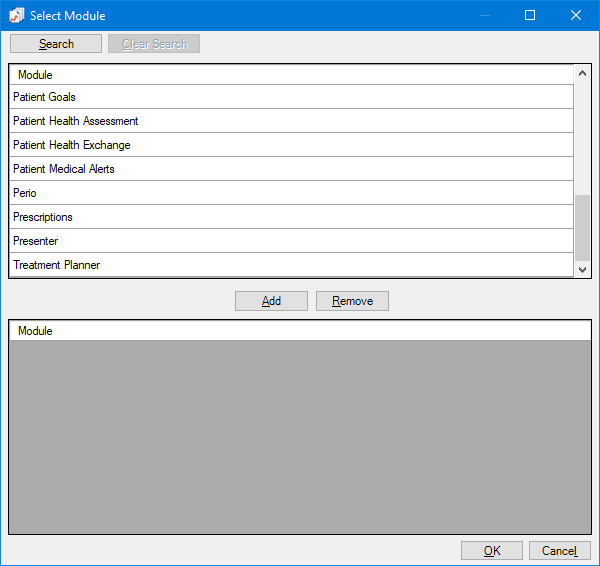Confirm selection with the OK button
Screen dimensions: 600x566
[x=491, y=551]
